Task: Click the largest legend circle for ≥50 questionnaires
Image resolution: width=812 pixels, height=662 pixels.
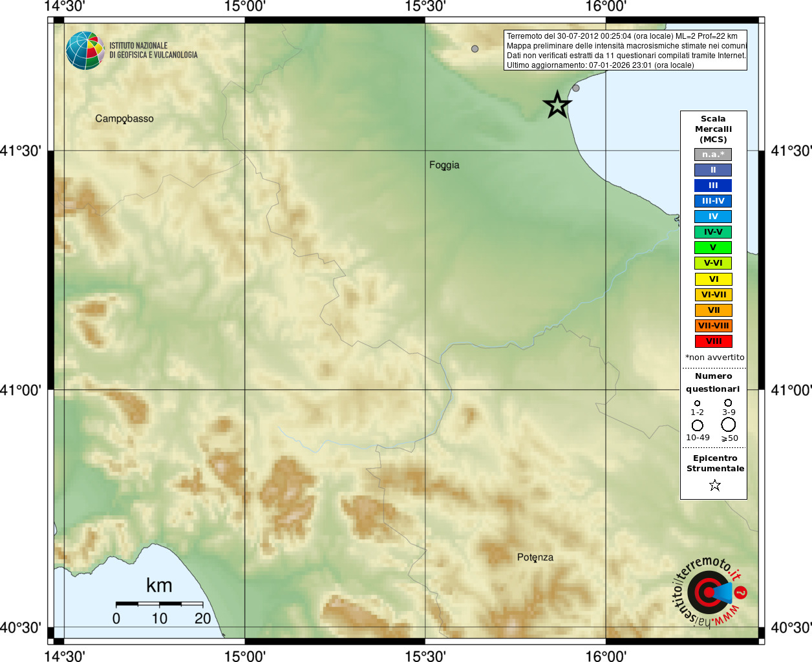Action: pyautogui.click(x=729, y=425)
